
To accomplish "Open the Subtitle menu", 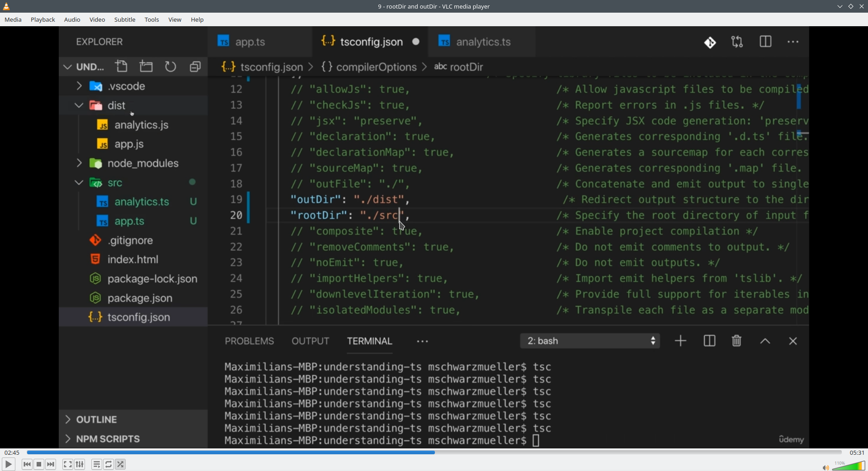I will point(125,20).
